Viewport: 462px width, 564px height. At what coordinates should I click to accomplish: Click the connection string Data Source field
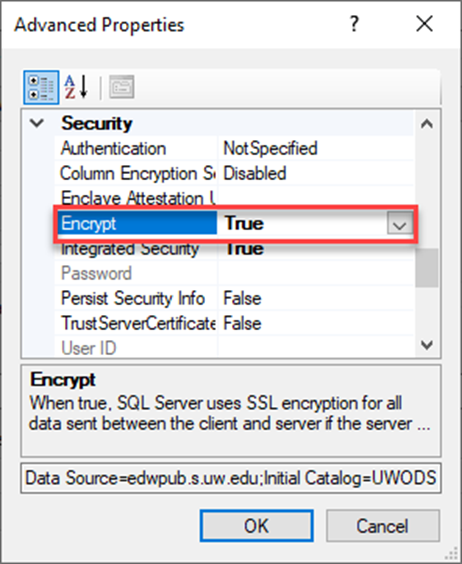click(231, 478)
